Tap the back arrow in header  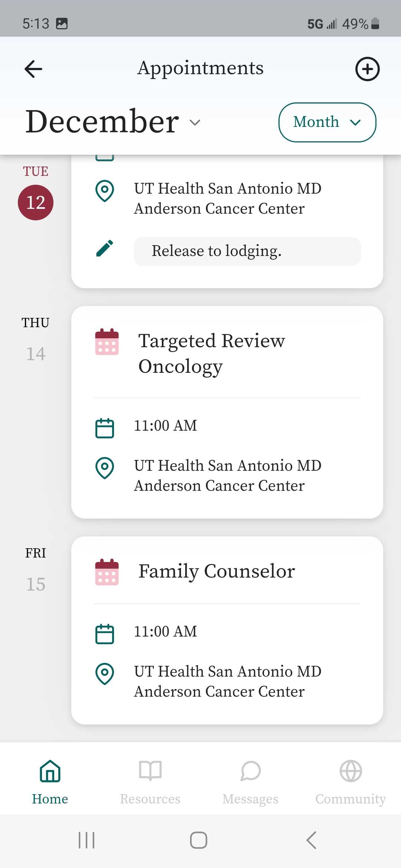click(33, 69)
